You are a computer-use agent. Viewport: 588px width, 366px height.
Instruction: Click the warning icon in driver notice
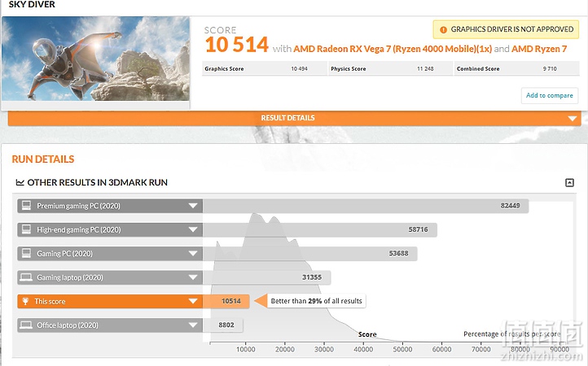(443, 29)
